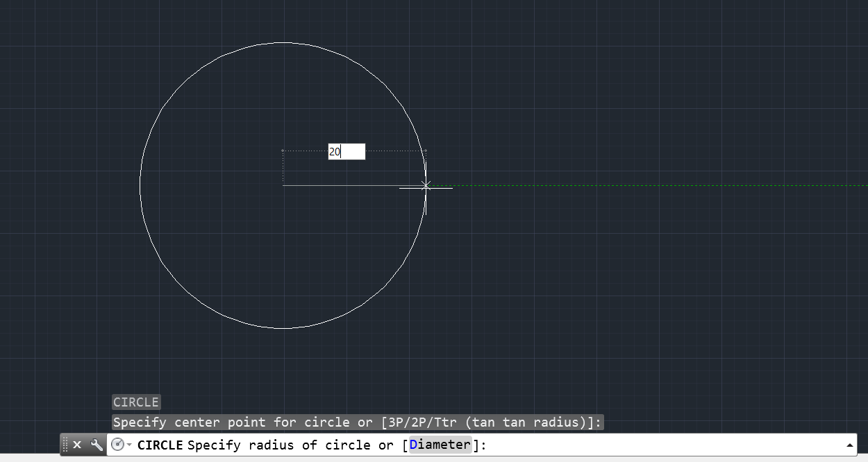Click the Specify center point history line
Image resolution: width=868 pixels, height=462 pixels.
click(358, 422)
